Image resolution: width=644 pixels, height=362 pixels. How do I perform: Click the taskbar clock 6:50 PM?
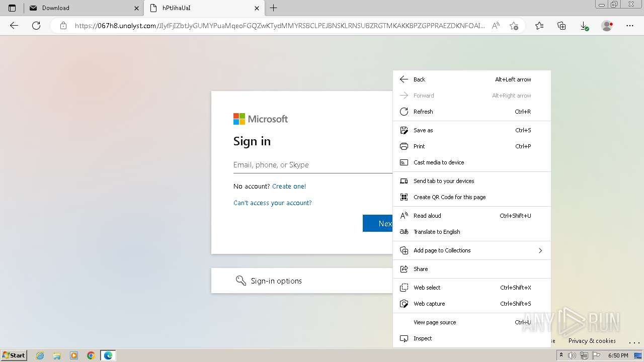coord(618,355)
